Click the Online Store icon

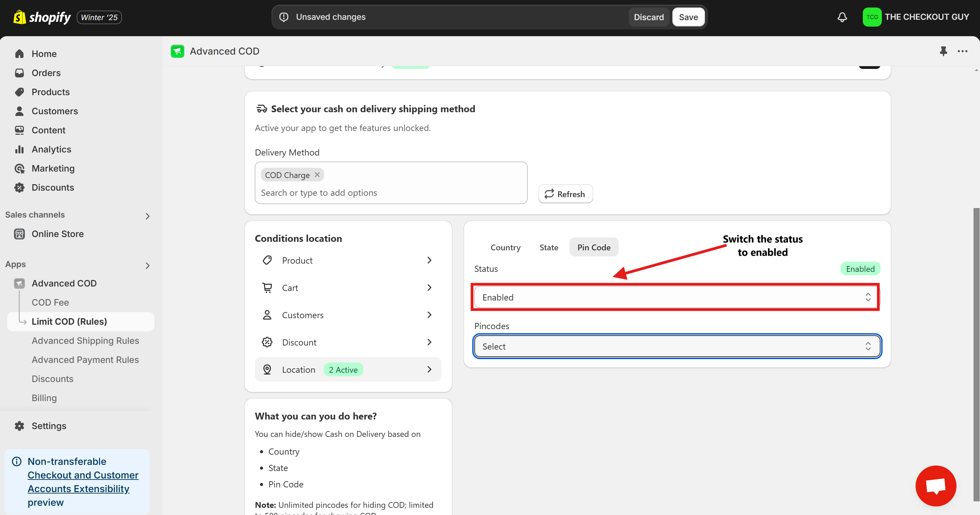[19, 234]
